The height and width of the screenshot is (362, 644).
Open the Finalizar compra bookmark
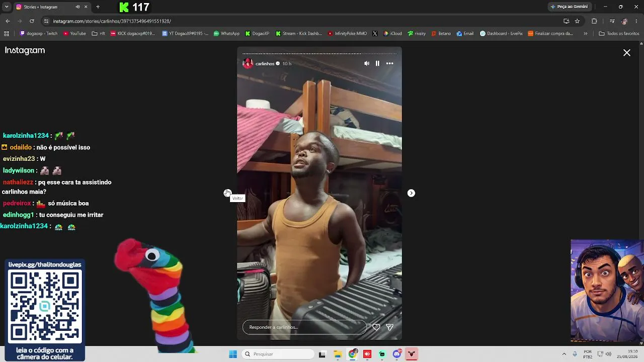tap(550, 34)
